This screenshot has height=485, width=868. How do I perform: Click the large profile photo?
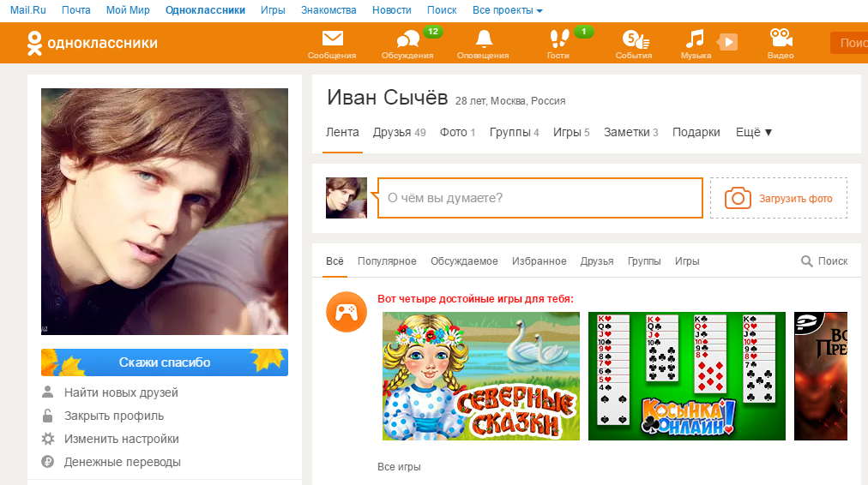click(165, 212)
